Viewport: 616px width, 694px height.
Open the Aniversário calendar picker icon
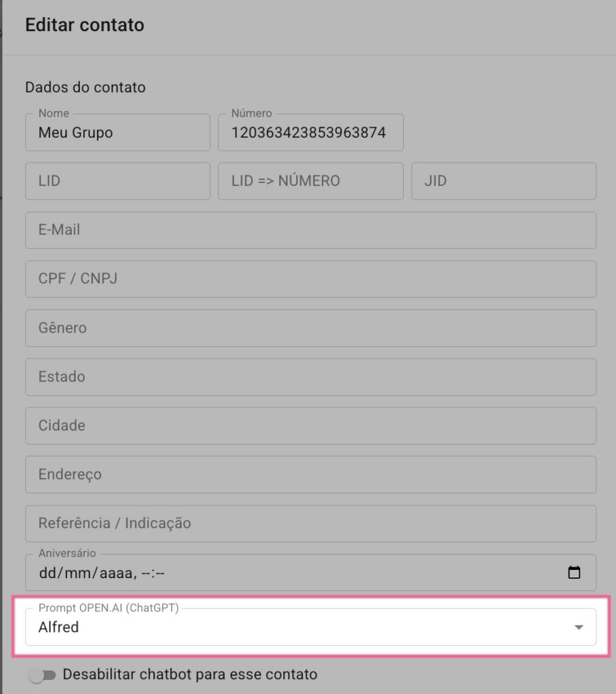click(x=574, y=572)
